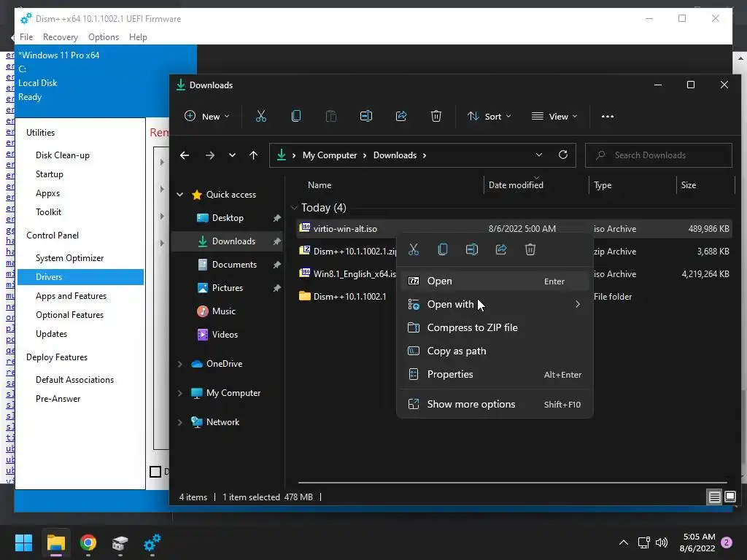Open Properties from context menu

pos(495,374)
